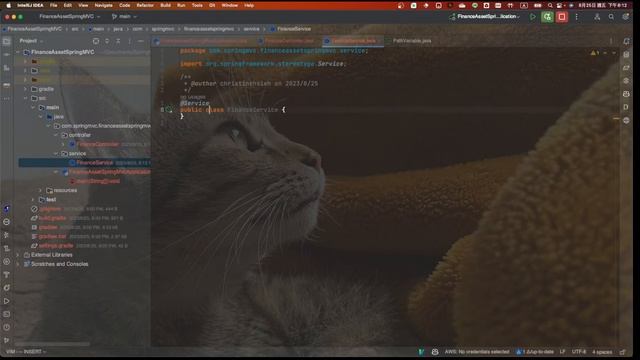Viewport: 640px width, 360px height.
Task: Select build.gradle in the project tree
Action: 52,218
